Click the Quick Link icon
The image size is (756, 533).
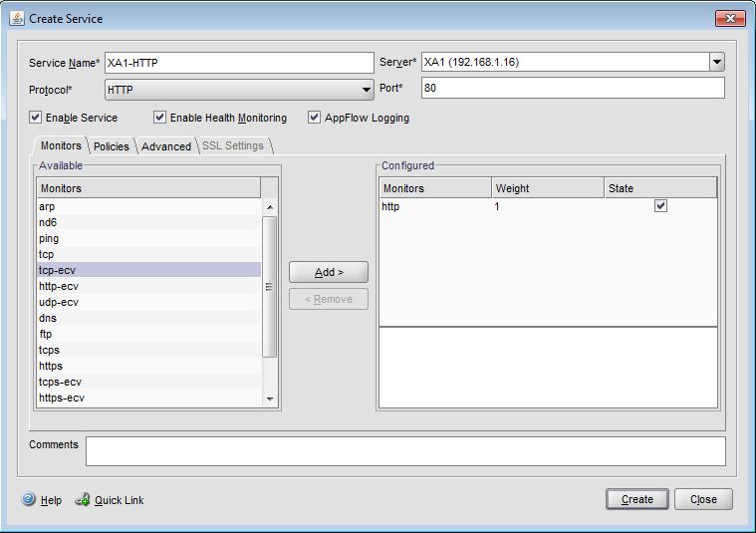point(83,499)
